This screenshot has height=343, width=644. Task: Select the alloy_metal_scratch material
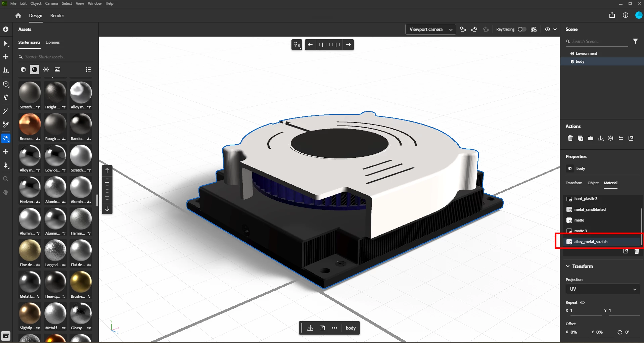coord(602,242)
